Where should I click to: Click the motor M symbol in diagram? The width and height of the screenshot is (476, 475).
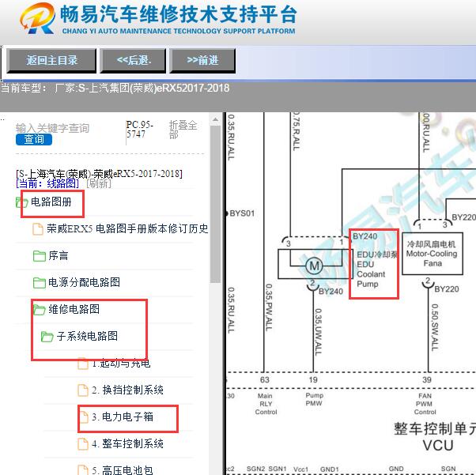point(314,266)
